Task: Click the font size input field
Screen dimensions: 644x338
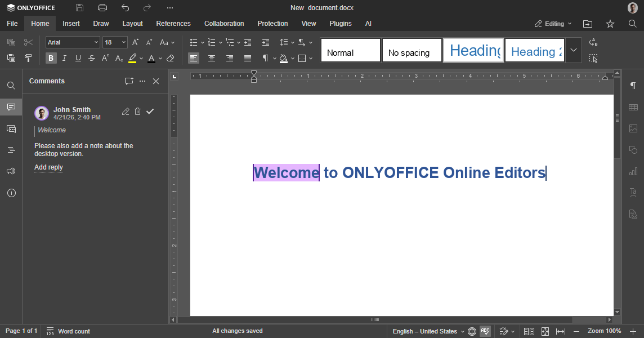Action: pyautogui.click(x=111, y=42)
